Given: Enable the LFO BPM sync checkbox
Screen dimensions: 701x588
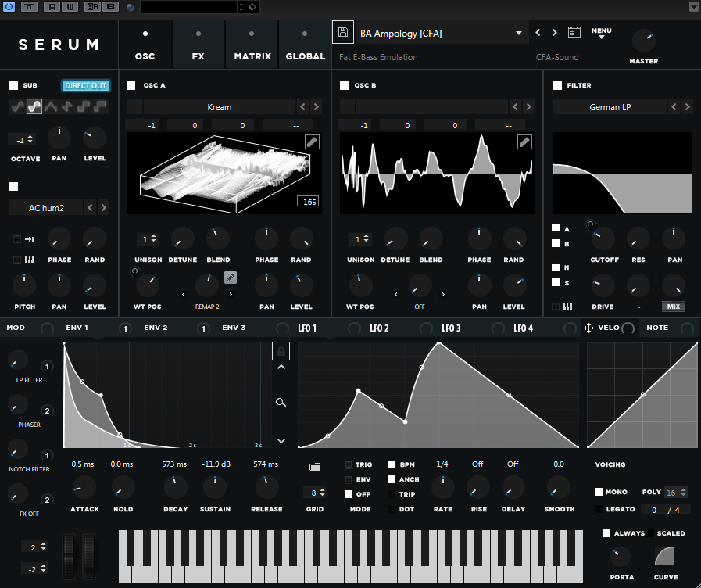Looking at the screenshot, I should pos(392,464).
